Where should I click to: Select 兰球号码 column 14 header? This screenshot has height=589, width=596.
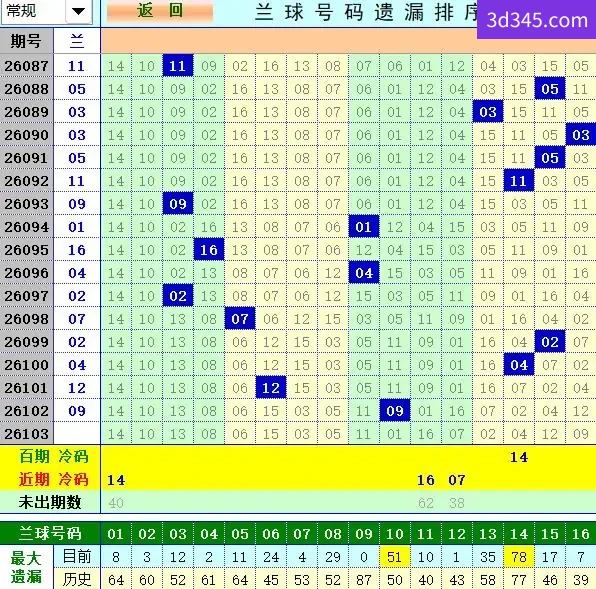tap(519, 534)
